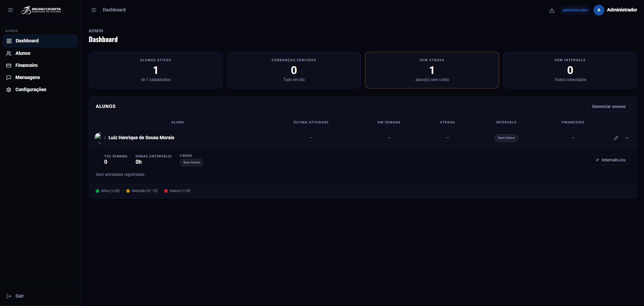Open the Mensagens sidebar item
Screen dimensions: 644x306
coord(40,77)
